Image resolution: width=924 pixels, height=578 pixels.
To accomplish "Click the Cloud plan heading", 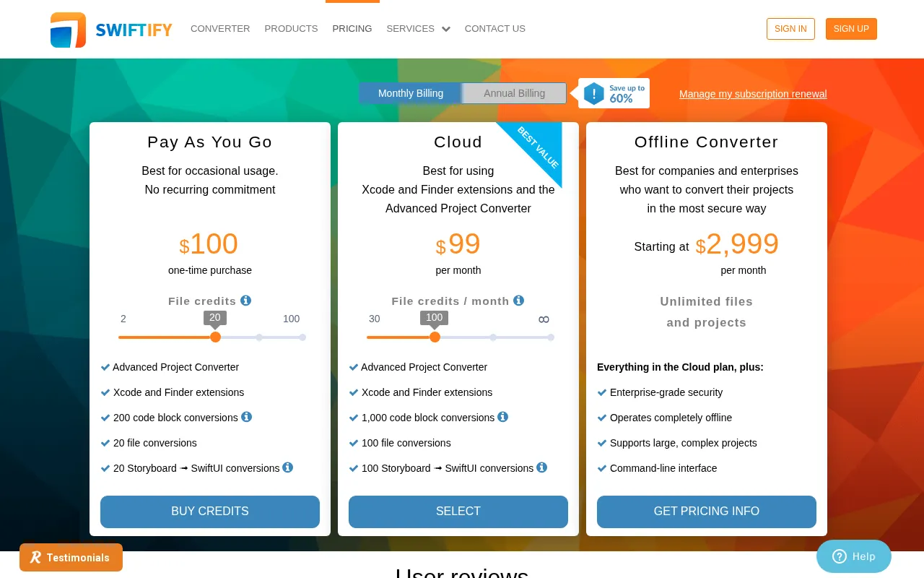I will click(x=458, y=142).
